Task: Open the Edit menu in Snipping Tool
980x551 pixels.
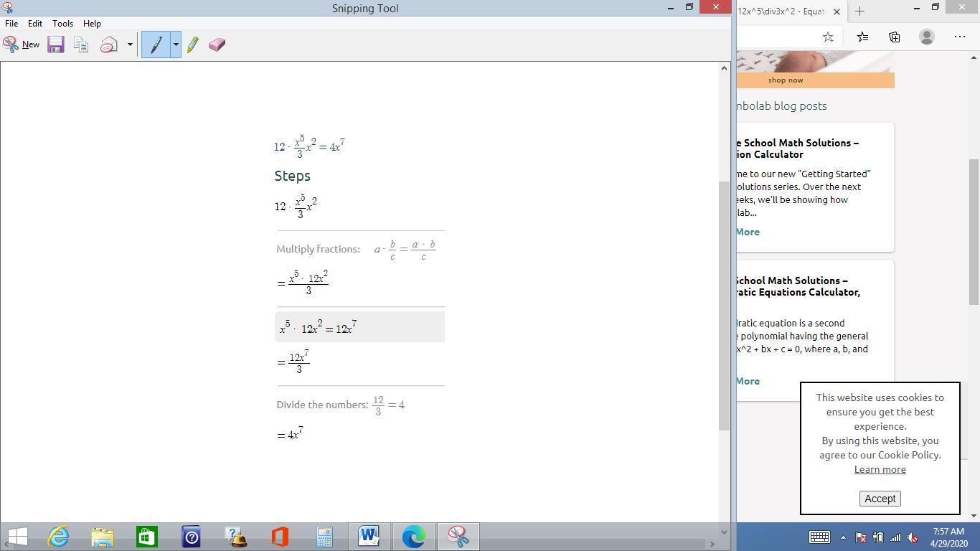Action: [34, 23]
